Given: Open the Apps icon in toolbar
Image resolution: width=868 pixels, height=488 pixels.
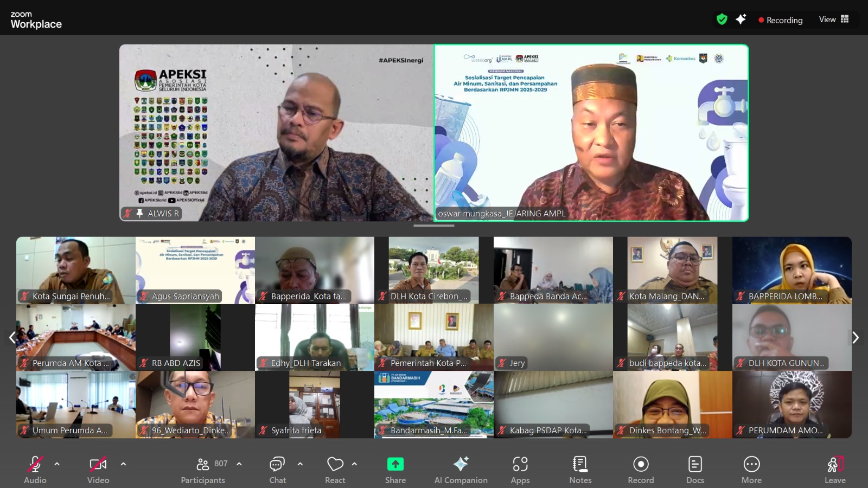Looking at the screenshot, I should point(520,469).
